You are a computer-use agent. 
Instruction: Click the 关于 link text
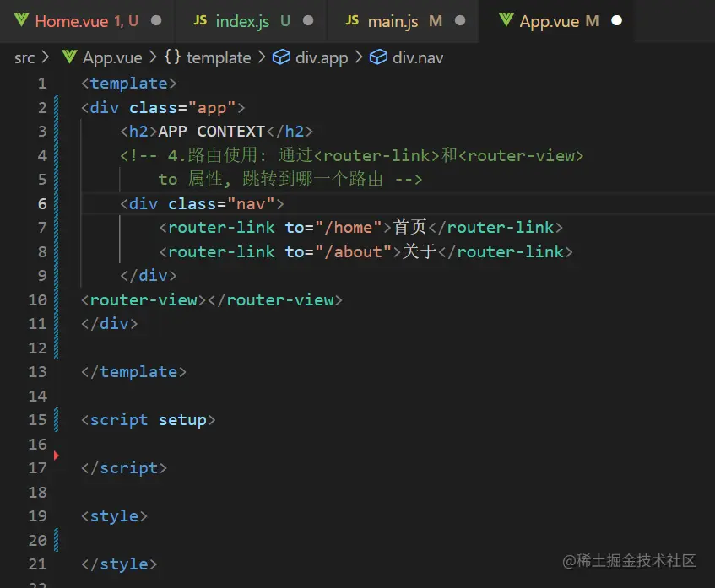(x=420, y=251)
